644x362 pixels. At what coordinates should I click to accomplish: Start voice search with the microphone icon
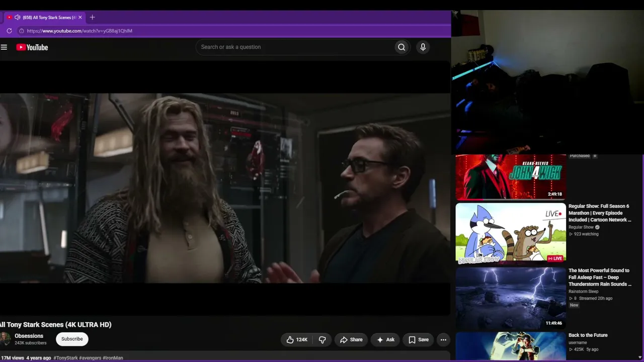point(423,47)
